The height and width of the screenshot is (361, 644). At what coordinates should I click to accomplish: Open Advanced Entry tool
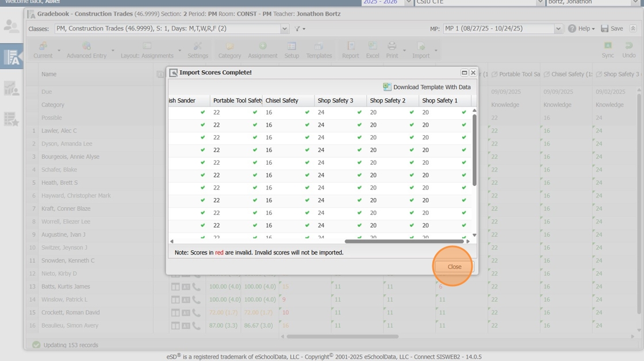click(x=86, y=50)
